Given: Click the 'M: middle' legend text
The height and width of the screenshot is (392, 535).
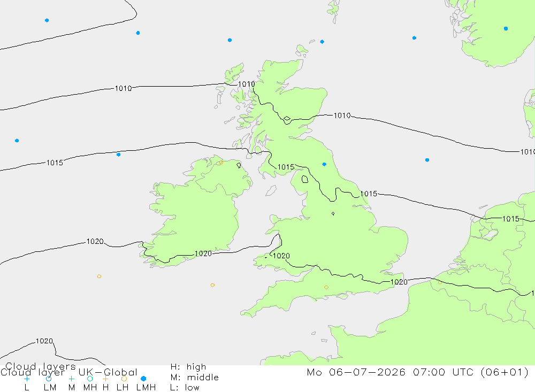Looking at the screenshot, I should pyautogui.click(x=195, y=378).
